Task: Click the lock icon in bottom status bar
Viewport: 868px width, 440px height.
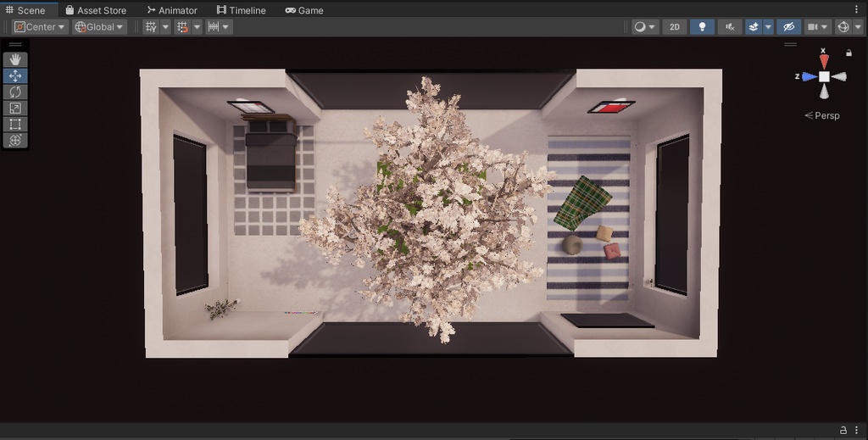Action: click(843, 430)
